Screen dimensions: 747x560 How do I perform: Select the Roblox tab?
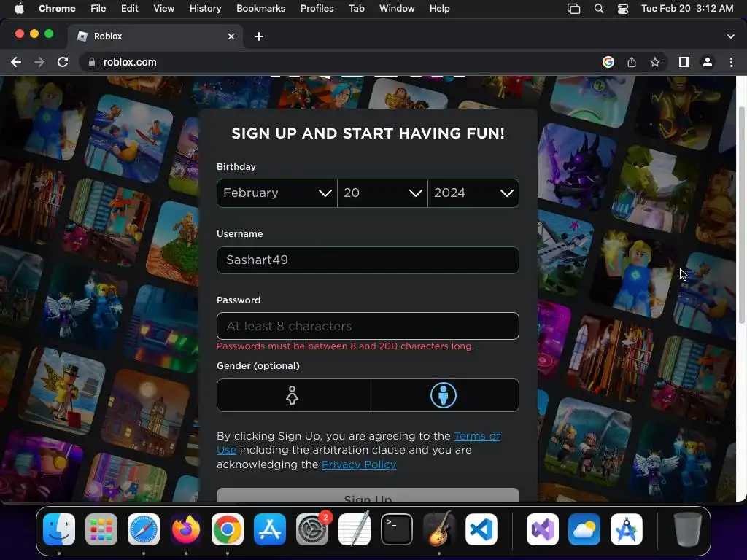(x=156, y=36)
